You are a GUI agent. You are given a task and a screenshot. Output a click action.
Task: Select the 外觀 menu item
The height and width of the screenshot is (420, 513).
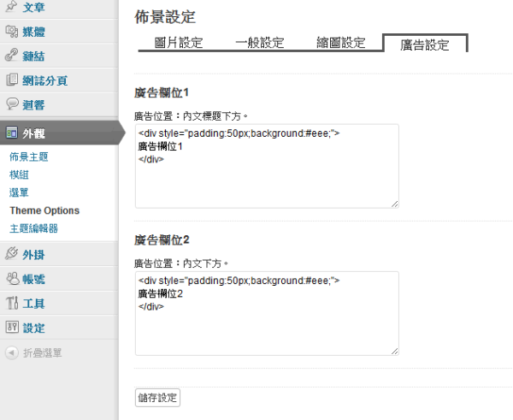pos(61,133)
